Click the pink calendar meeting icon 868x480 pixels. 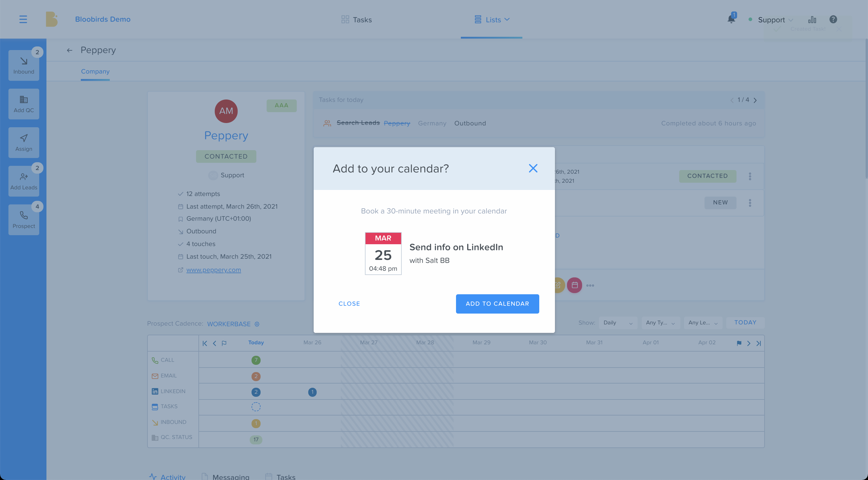pos(574,285)
